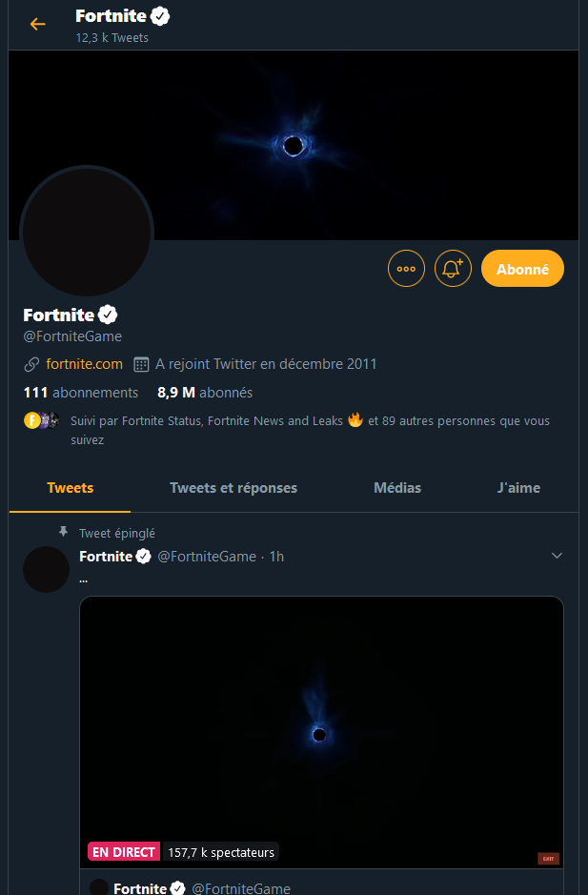The image size is (588, 895).
Task: View the 8,9 M abonnés list
Action: coord(204,392)
